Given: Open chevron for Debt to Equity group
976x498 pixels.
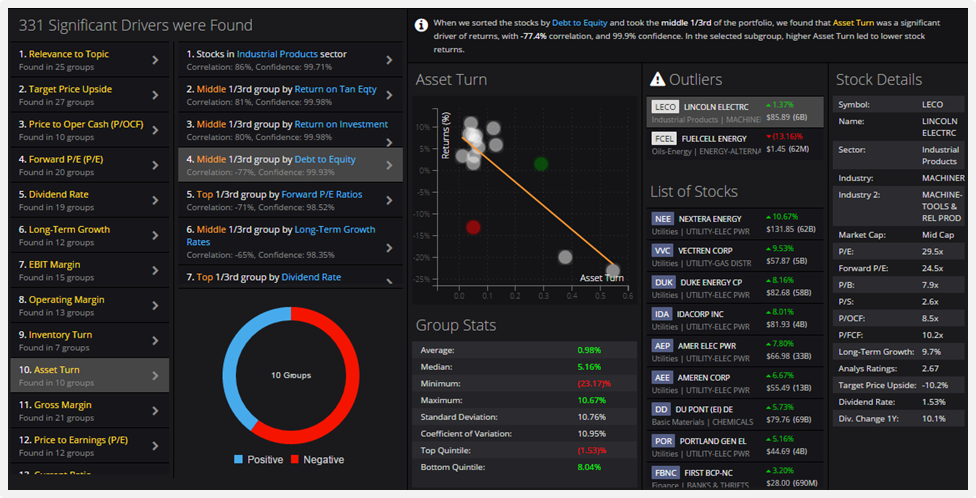Looking at the screenshot, I should point(389,165).
